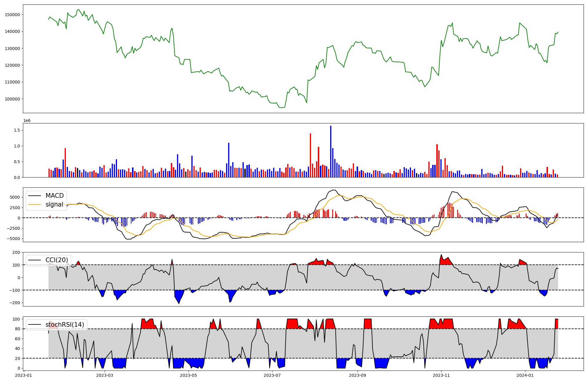
Task: Click the 5000 tick on MACD axis
Action: click(x=15, y=197)
